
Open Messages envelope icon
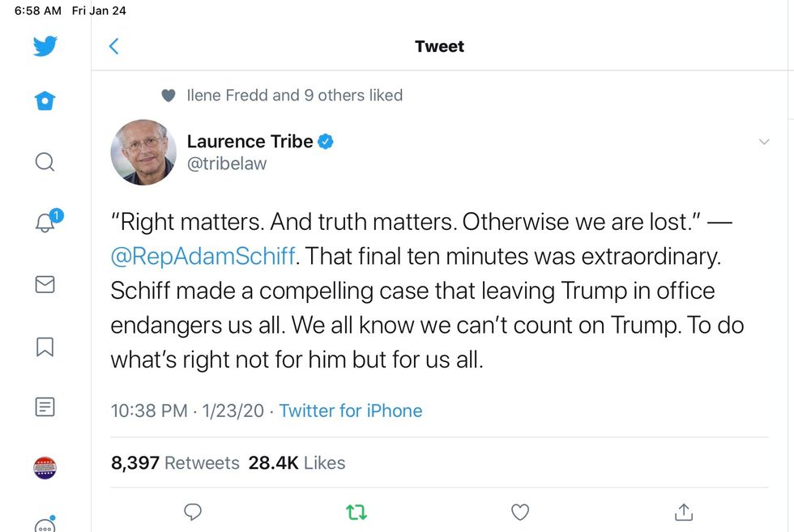coord(45,284)
